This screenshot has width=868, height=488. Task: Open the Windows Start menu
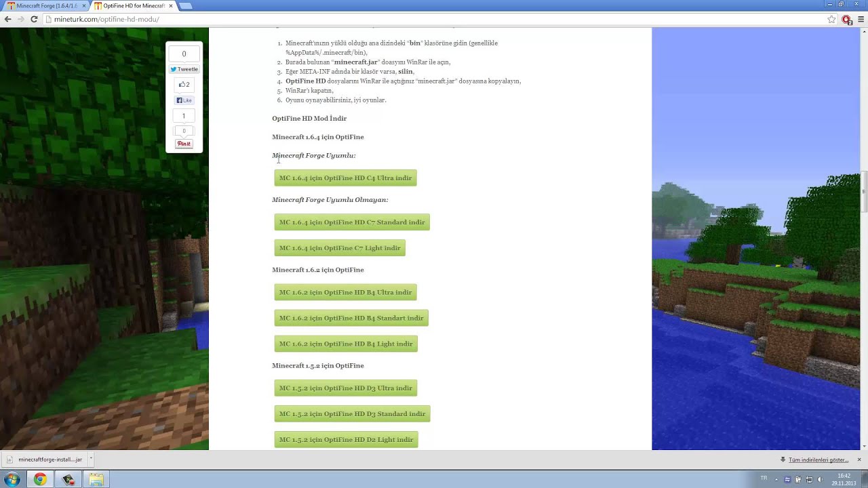(x=12, y=479)
